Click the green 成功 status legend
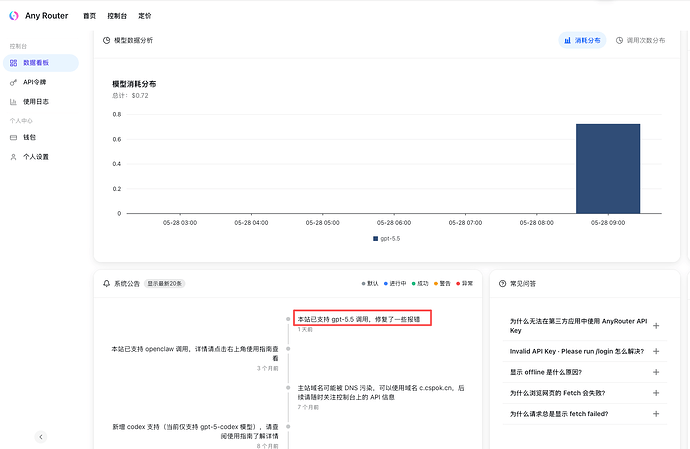 420,283
